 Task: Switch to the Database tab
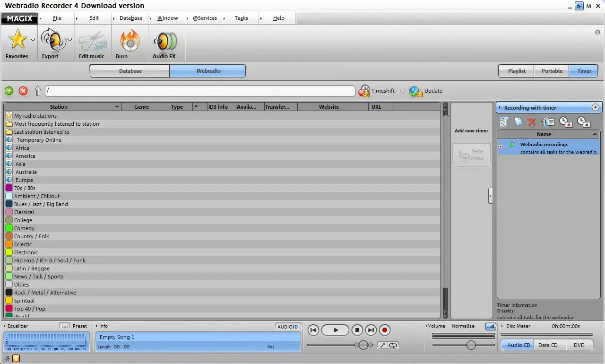(x=130, y=71)
